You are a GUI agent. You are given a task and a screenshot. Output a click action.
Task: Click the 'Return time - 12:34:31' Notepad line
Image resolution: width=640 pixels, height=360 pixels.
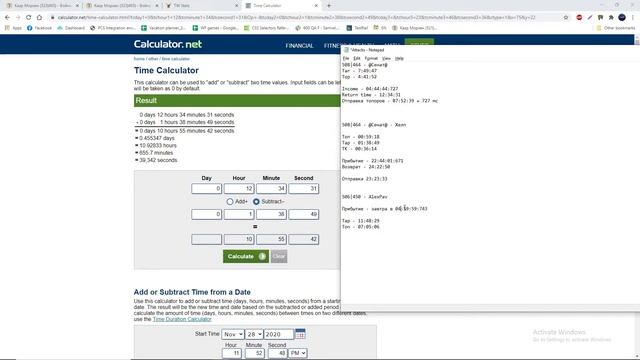(x=371, y=95)
